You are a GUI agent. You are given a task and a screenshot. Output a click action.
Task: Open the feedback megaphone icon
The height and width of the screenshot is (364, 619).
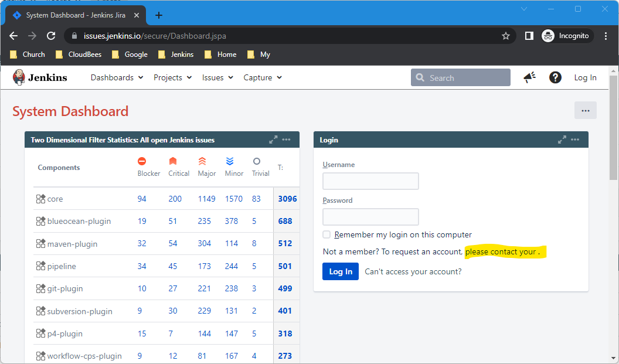pyautogui.click(x=529, y=77)
